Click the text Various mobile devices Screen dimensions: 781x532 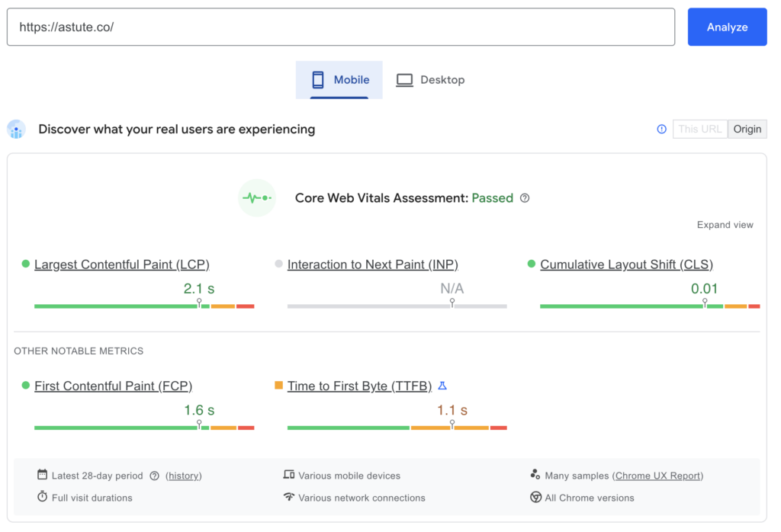coord(349,476)
